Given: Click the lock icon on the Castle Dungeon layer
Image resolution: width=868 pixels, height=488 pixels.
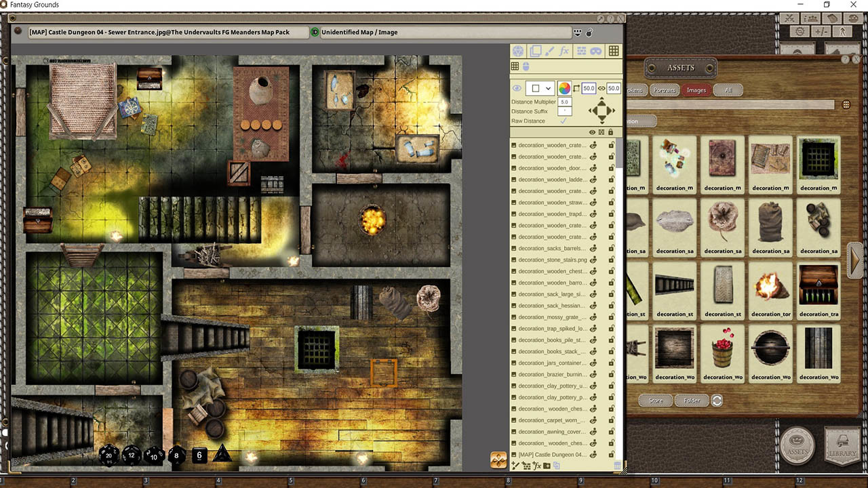Looking at the screenshot, I should pyautogui.click(x=612, y=454).
